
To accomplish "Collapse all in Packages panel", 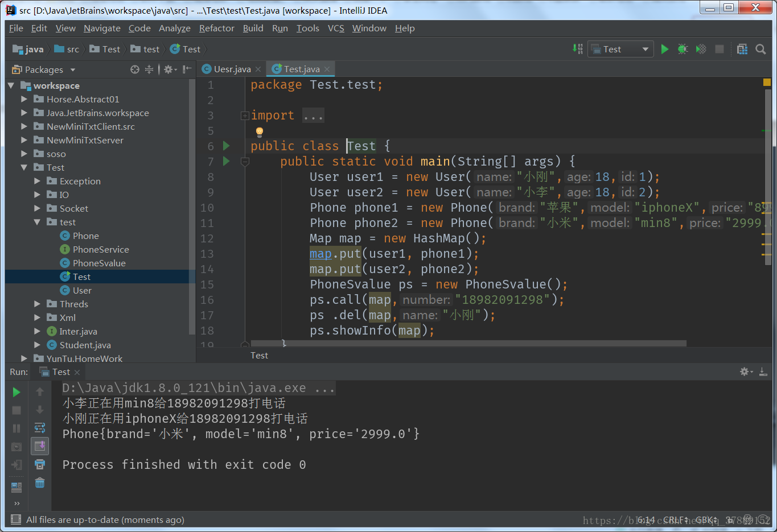I will [149, 69].
